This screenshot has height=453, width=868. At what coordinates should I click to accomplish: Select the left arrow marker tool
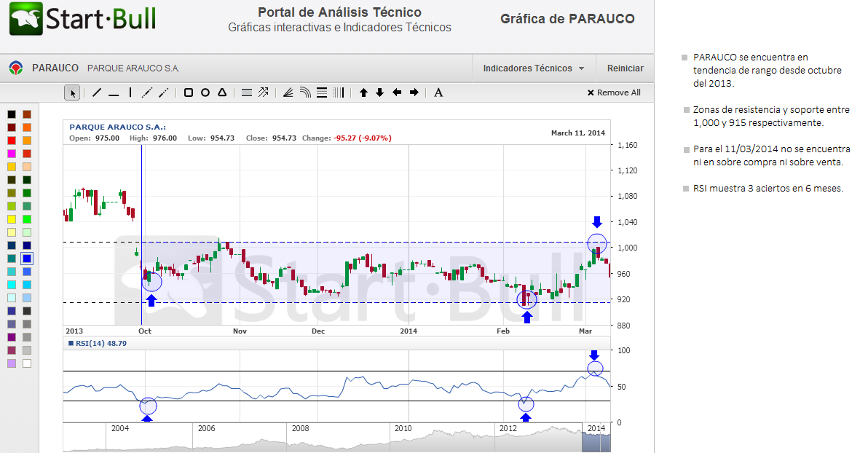click(x=397, y=92)
